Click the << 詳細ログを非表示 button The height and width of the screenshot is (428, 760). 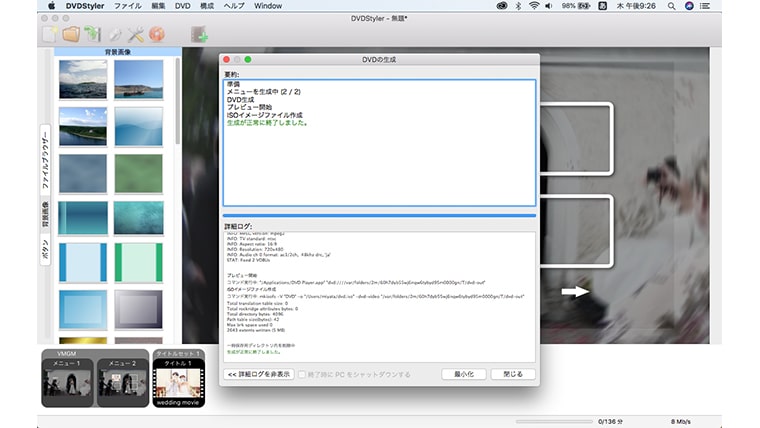259,374
